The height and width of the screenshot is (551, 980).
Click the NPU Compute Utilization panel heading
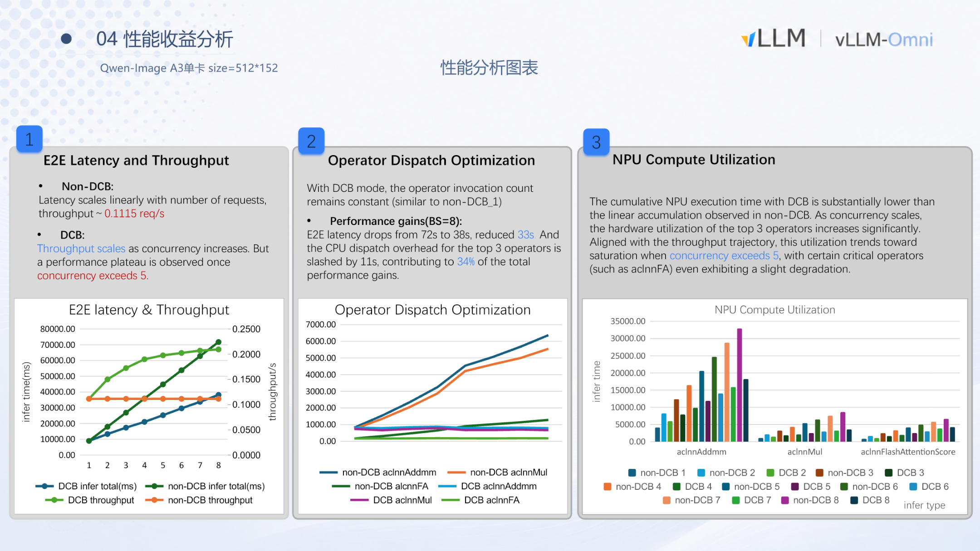click(694, 160)
